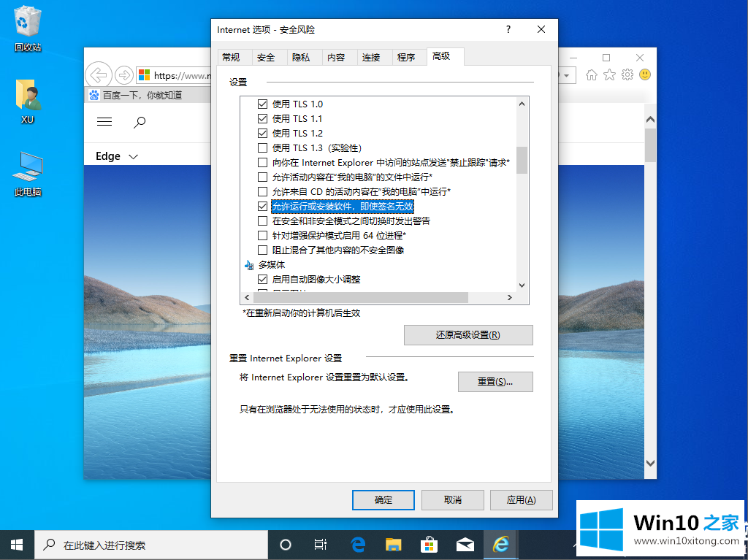Viewport: 748px width, 560px height.
Task: Click the IE forward arrow button
Action: pyautogui.click(x=124, y=75)
